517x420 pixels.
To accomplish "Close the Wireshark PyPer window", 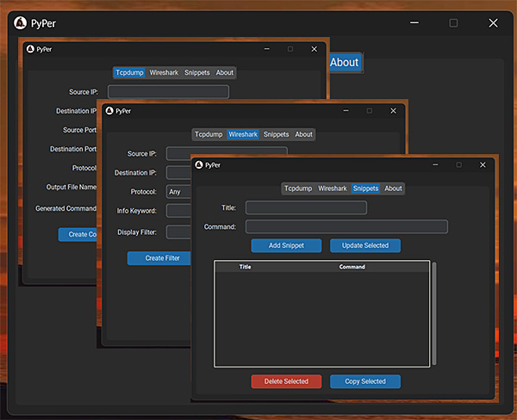I will tap(394, 111).
